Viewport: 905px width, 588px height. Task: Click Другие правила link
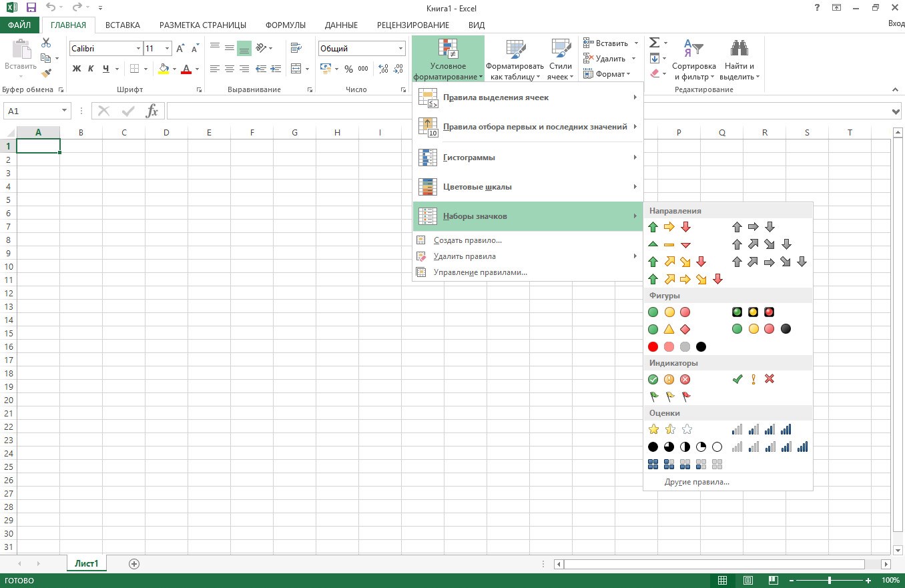[697, 482]
